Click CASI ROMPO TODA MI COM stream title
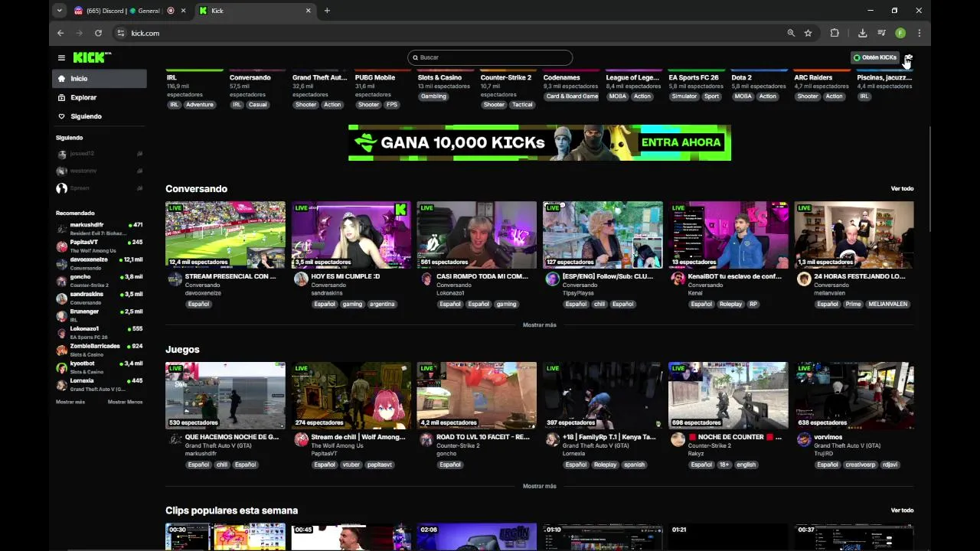Image resolution: width=980 pixels, height=551 pixels. (482, 276)
